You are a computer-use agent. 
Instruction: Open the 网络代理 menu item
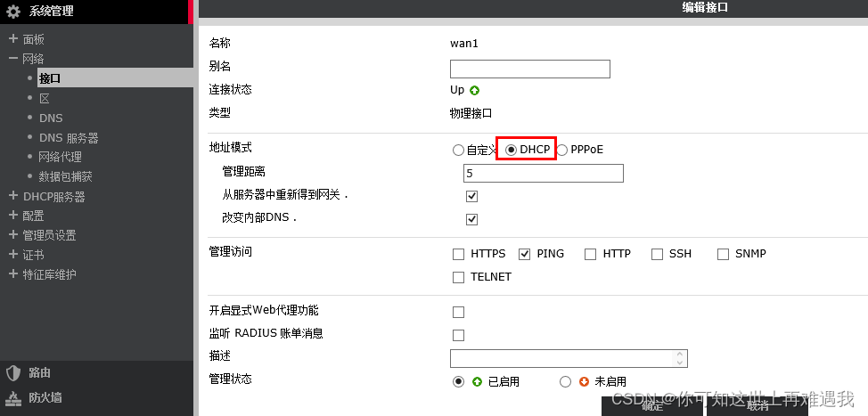tap(61, 157)
